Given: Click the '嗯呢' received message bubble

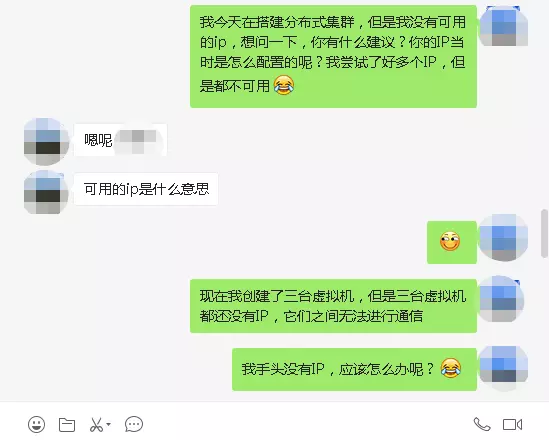Looking at the screenshot, I should pyautogui.click(x=120, y=140).
